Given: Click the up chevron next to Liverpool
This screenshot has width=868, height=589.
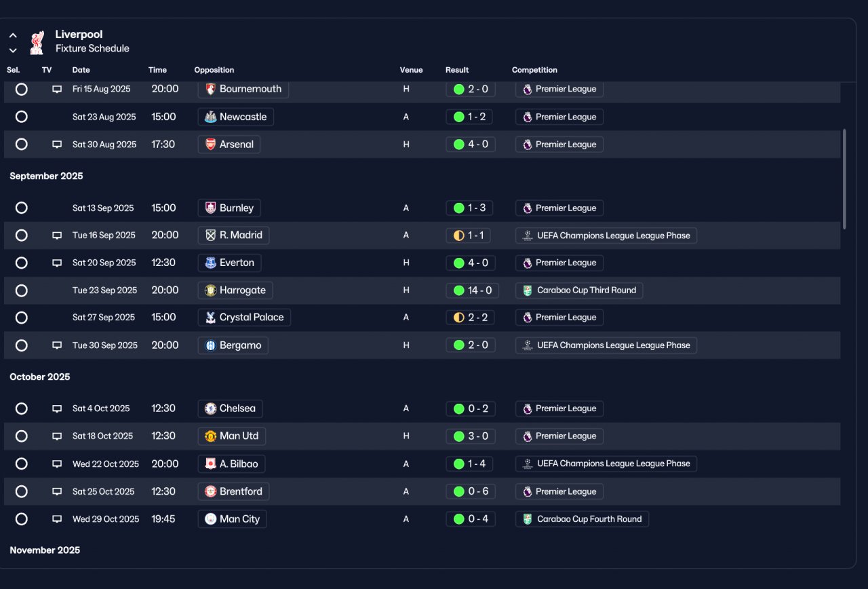Looking at the screenshot, I should 13,36.
